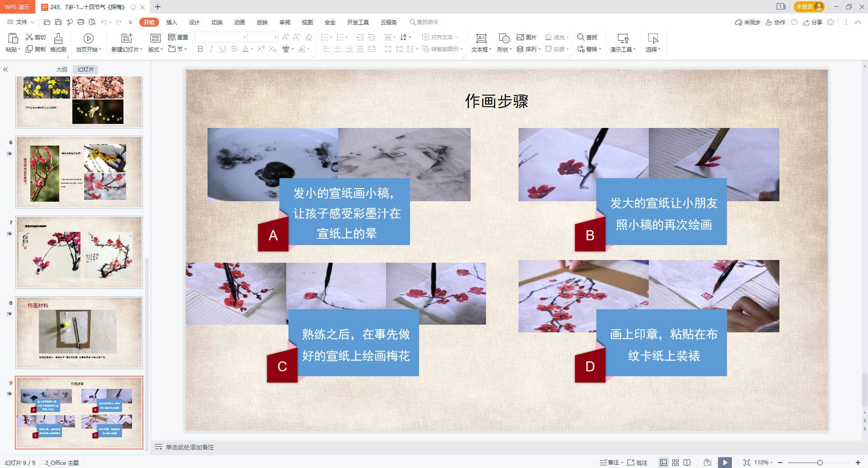Open file folder icon in quick toolbar
The width and height of the screenshot is (868, 468).
47,22
